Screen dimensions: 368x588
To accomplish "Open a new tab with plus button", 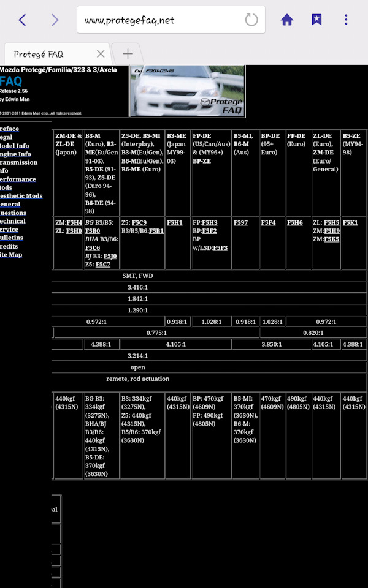I will click(x=128, y=54).
